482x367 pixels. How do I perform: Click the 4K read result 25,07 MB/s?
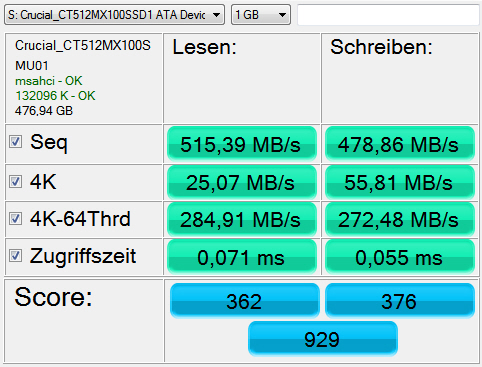point(242,182)
